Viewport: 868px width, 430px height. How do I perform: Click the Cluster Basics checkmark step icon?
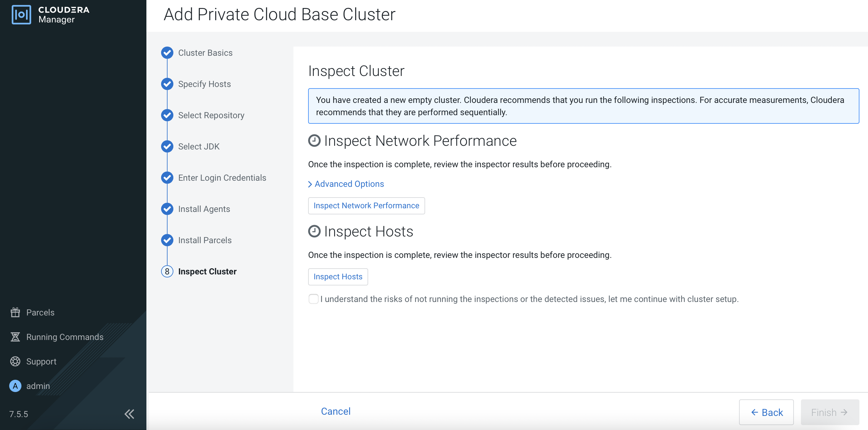(167, 53)
